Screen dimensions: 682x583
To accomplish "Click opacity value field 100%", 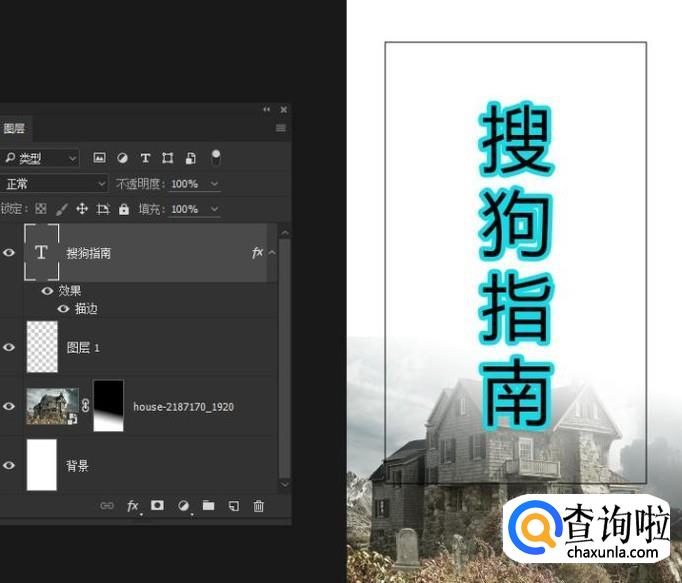I will click(185, 184).
